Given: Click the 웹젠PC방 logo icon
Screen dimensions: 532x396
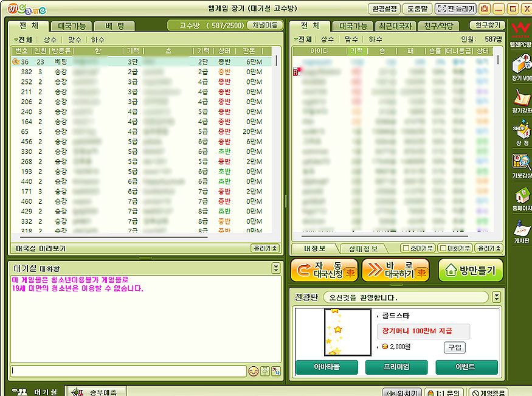Looking at the screenshot, I should click(521, 33).
